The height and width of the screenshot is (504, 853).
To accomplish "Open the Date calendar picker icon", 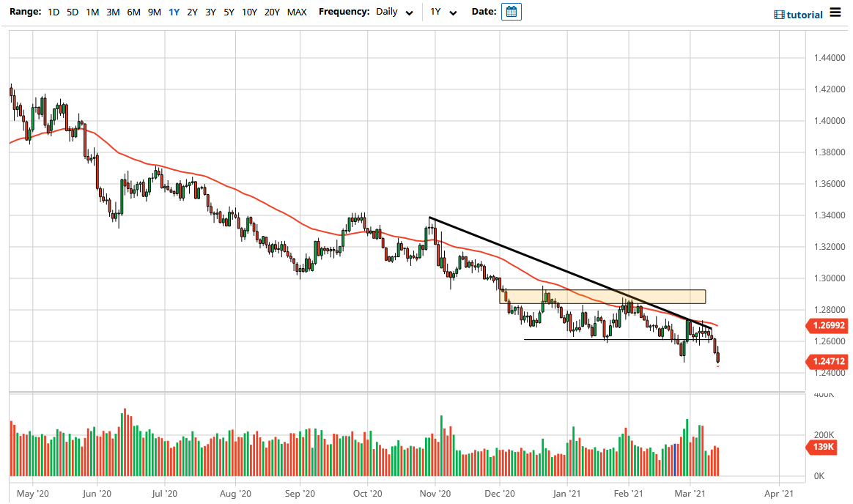I will [x=511, y=12].
